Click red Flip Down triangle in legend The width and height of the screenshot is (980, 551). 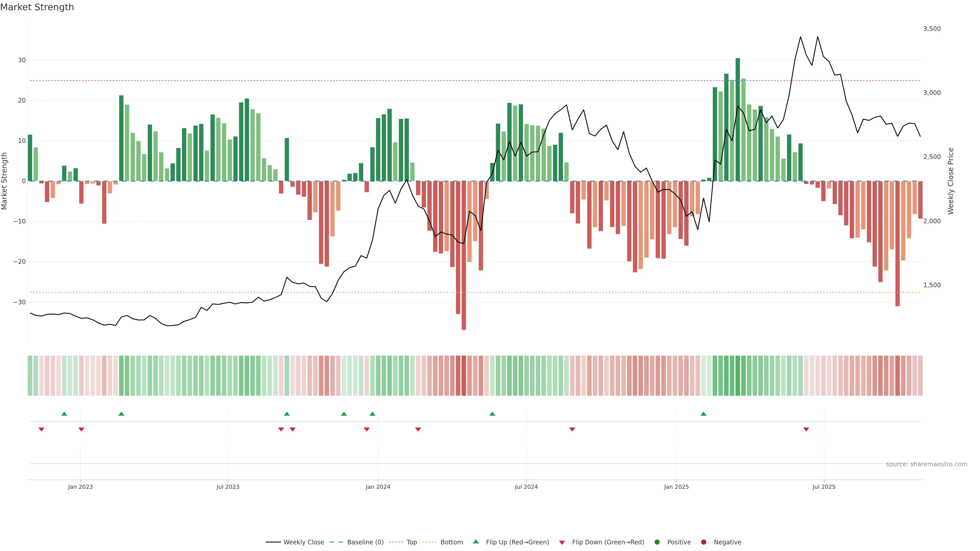(562, 543)
